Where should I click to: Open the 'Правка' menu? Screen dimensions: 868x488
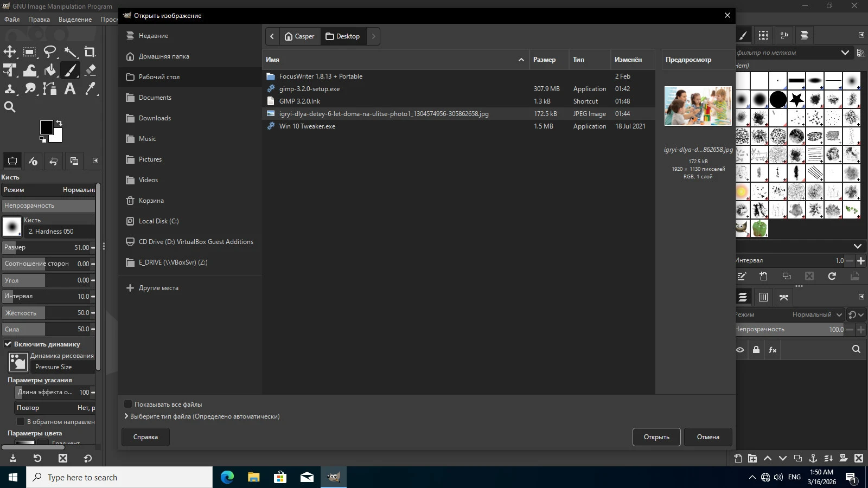[39, 20]
